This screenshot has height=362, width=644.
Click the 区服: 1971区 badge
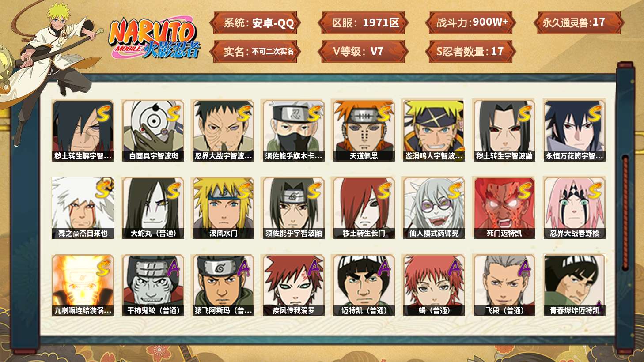pos(363,23)
